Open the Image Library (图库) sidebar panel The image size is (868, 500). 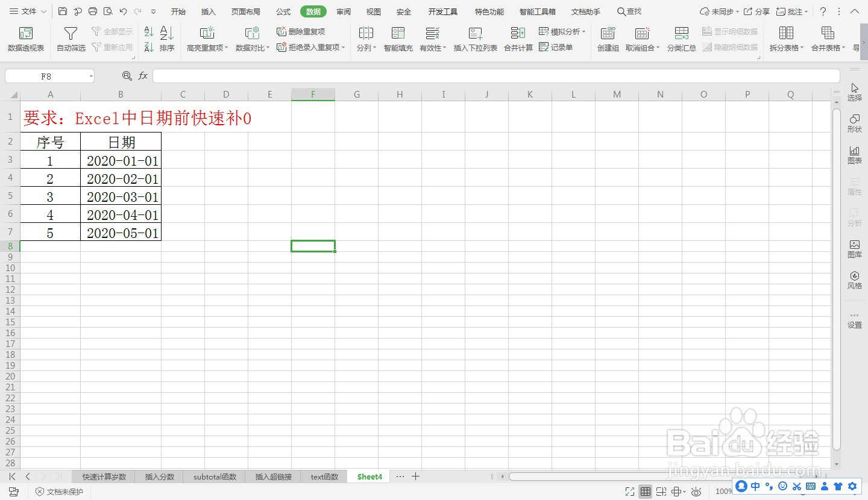point(855,249)
